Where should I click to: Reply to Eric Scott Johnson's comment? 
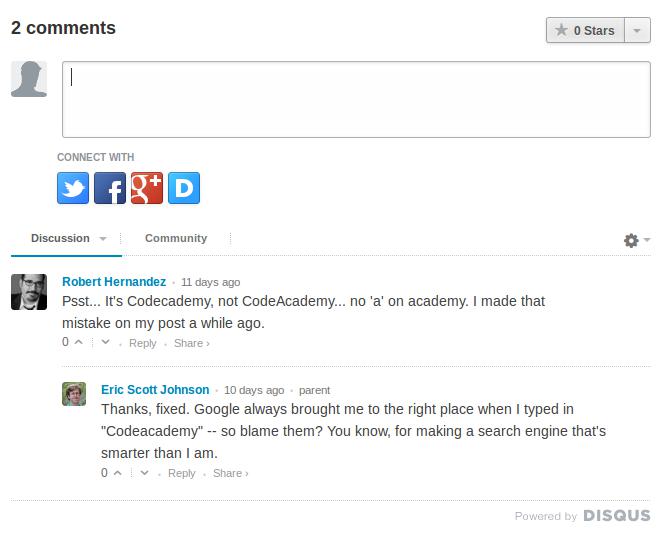click(182, 473)
